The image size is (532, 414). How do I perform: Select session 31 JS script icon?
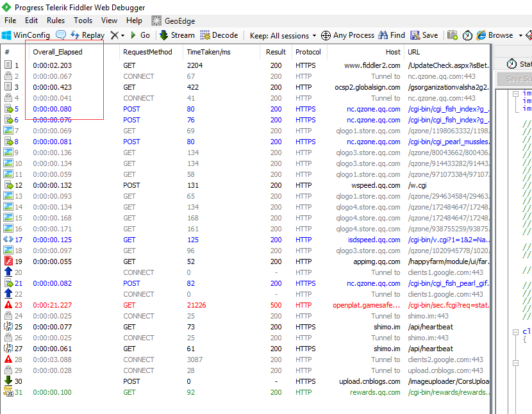(8, 392)
